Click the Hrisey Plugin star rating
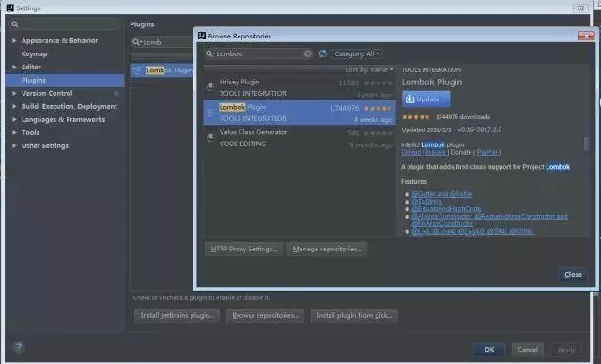 [x=378, y=83]
